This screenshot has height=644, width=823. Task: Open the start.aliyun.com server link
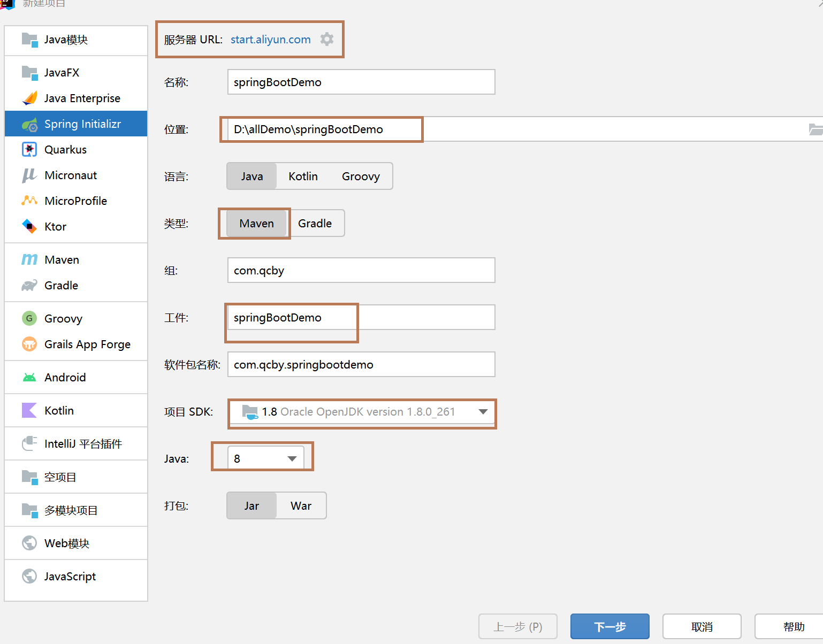271,40
